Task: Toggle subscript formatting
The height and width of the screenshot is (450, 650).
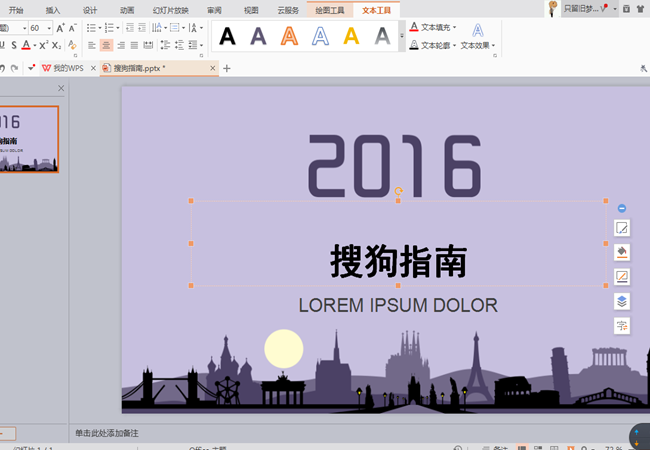Action: pos(57,45)
